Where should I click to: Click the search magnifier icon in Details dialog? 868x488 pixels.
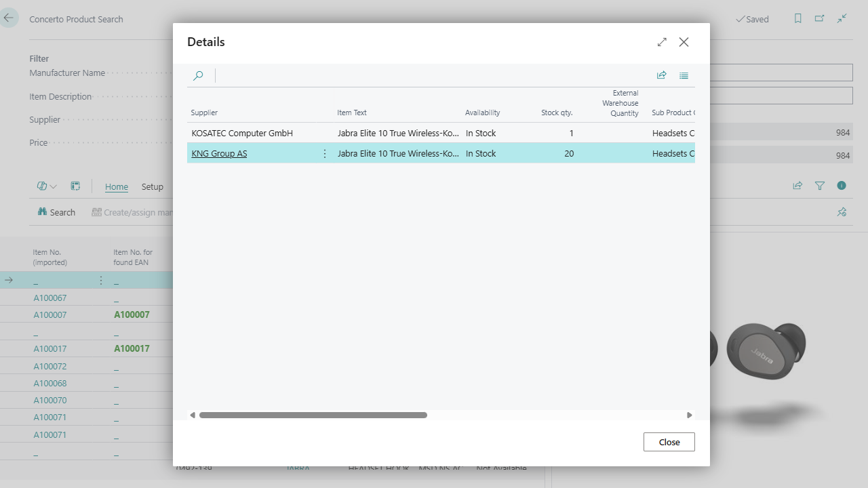pos(198,76)
